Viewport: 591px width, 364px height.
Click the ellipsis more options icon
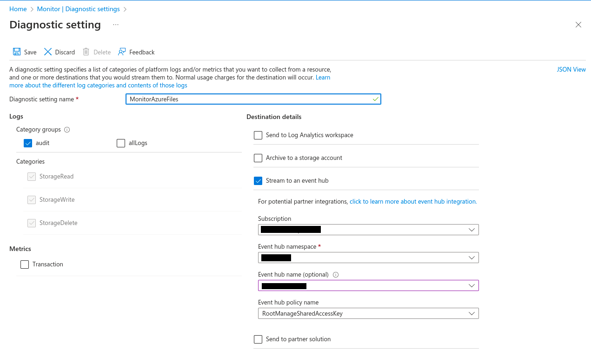coord(116,25)
